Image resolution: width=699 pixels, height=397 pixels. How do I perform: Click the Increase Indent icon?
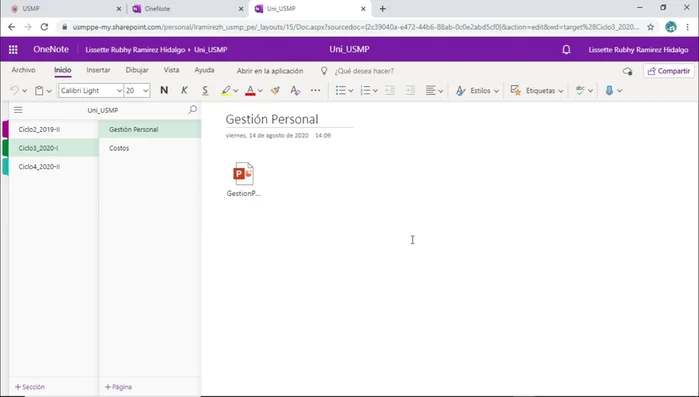click(x=410, y=90)
